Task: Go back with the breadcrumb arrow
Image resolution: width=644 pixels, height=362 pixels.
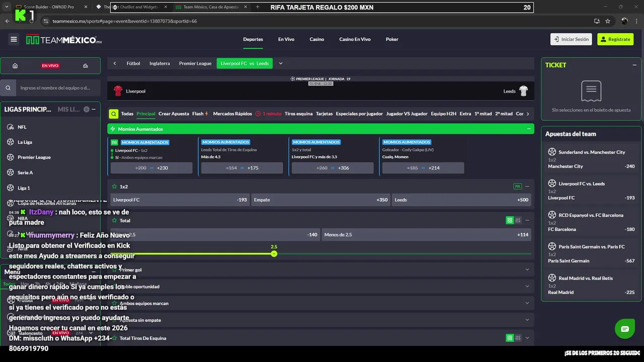Action: [115, 63]
